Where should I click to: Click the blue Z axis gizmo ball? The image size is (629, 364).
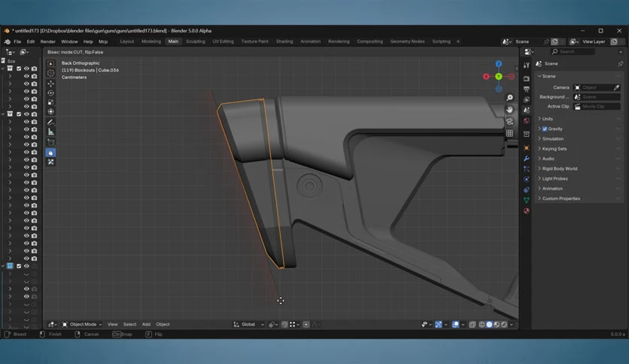(x=499, y=64)
